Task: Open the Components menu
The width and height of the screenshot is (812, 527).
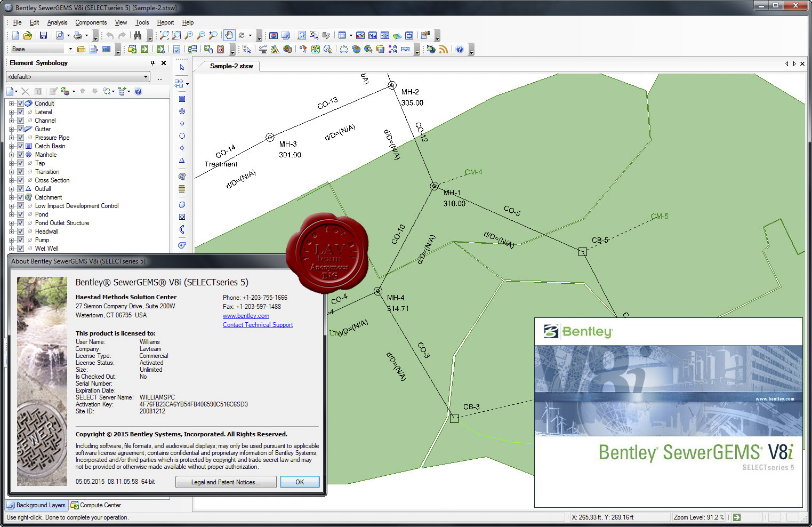Action: pos(91,22)
